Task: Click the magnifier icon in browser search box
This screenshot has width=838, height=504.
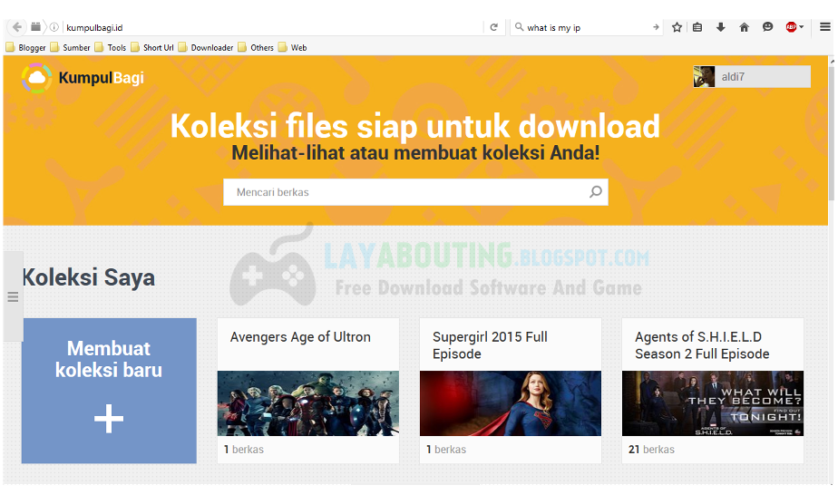Action: (x=519, y=26)
